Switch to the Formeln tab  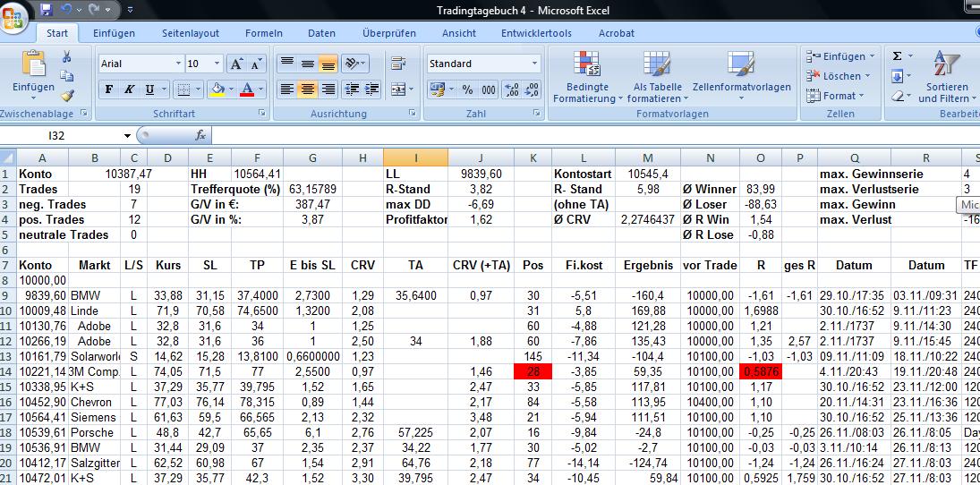coord(263,33)
